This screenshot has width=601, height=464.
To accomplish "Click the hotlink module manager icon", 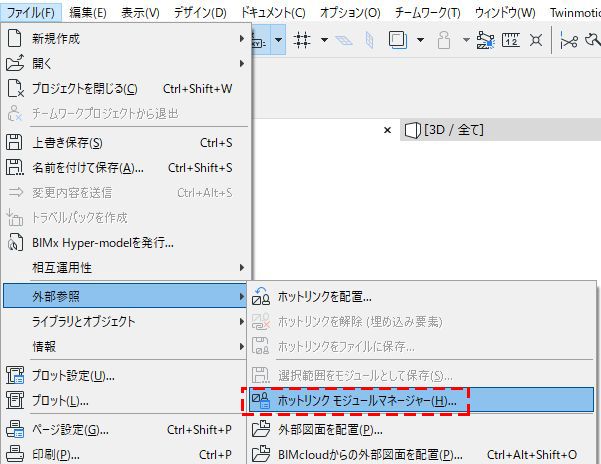I will click(261, 400).
